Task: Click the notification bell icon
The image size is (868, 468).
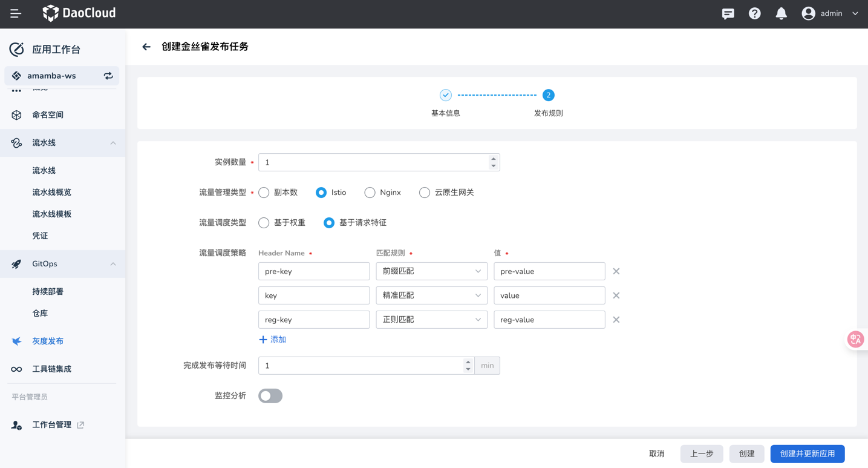Action: click(x=781, y=13)
